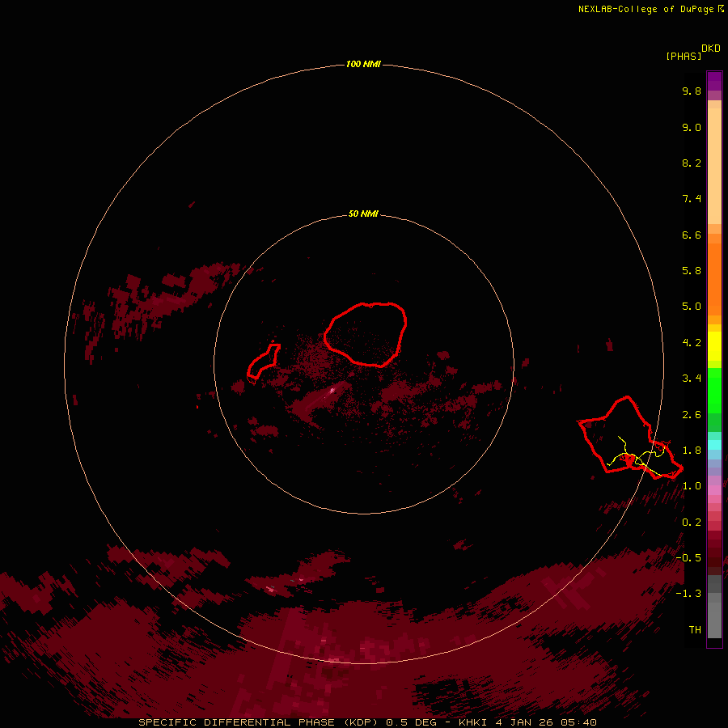The width and height of the screenshot is (728, 728).
Task: Click the 4.2 legend value
Action: click(692, 343)
